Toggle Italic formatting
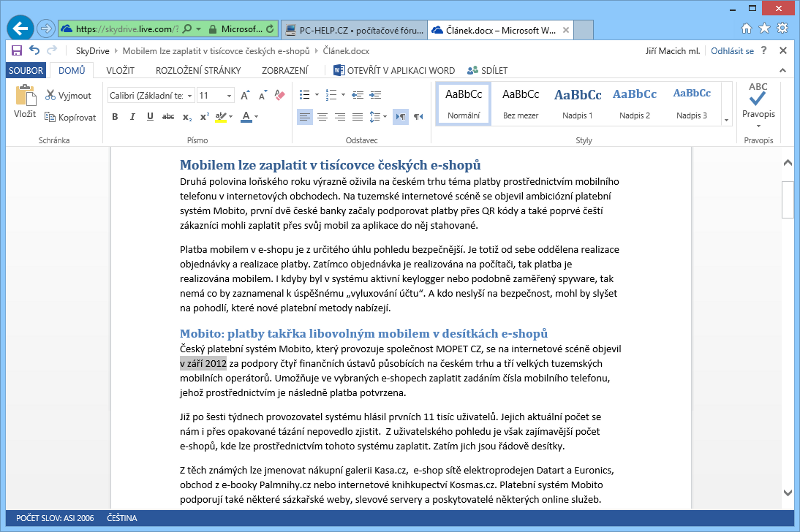 (x=130, y=117)
